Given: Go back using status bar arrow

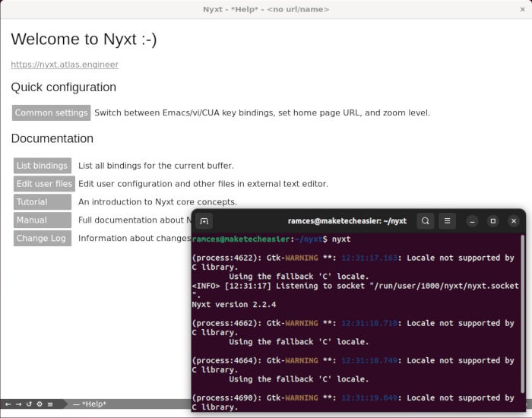Looking at the screenshot, I should click(8, 404).
